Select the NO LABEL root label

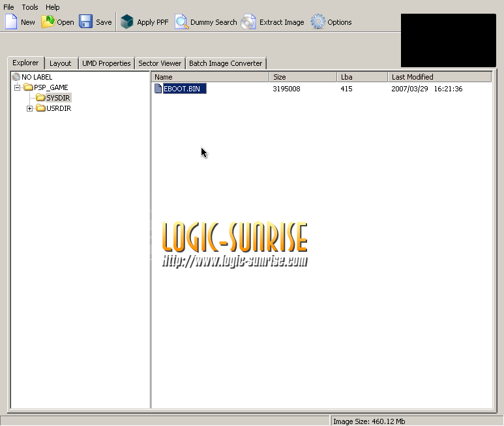(37, 77)
